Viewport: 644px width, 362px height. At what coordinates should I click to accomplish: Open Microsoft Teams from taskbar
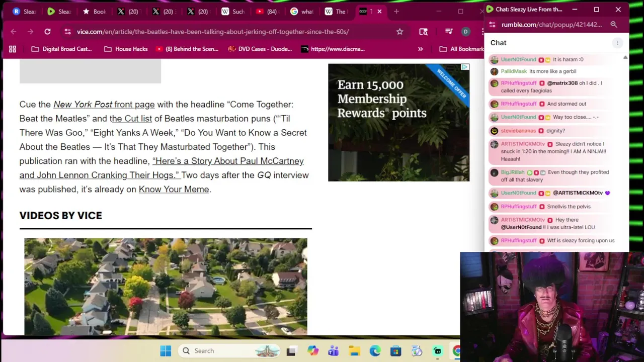tap(333, 350)
